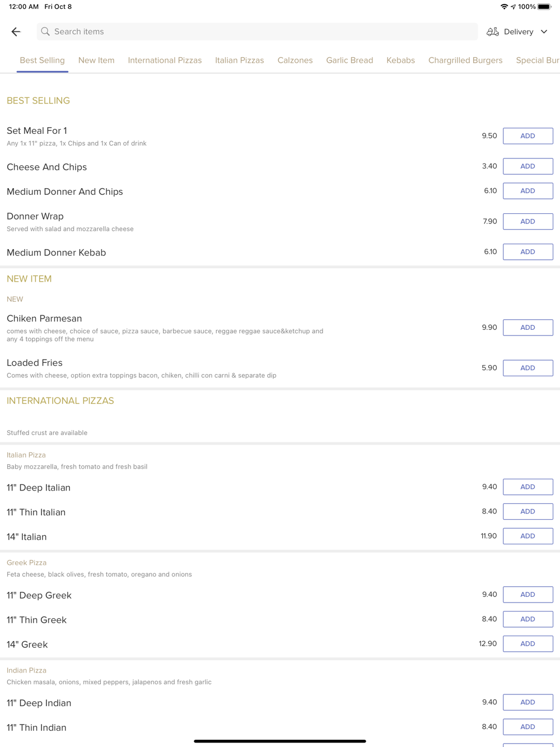
Task: Tap the battery status icon
Action: tap(544, 7)
